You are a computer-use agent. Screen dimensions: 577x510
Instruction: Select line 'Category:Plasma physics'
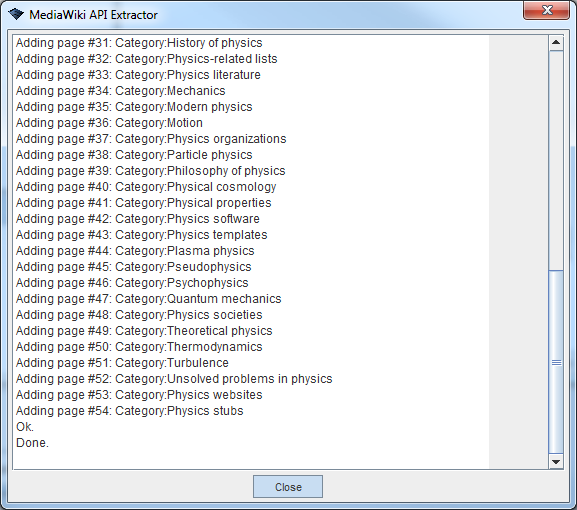pos(135,251)
